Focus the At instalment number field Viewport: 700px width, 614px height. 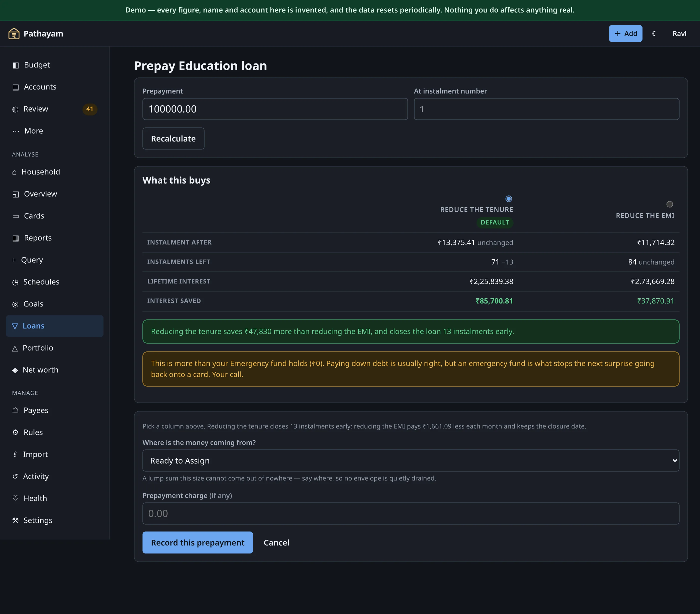coord(546,109)
